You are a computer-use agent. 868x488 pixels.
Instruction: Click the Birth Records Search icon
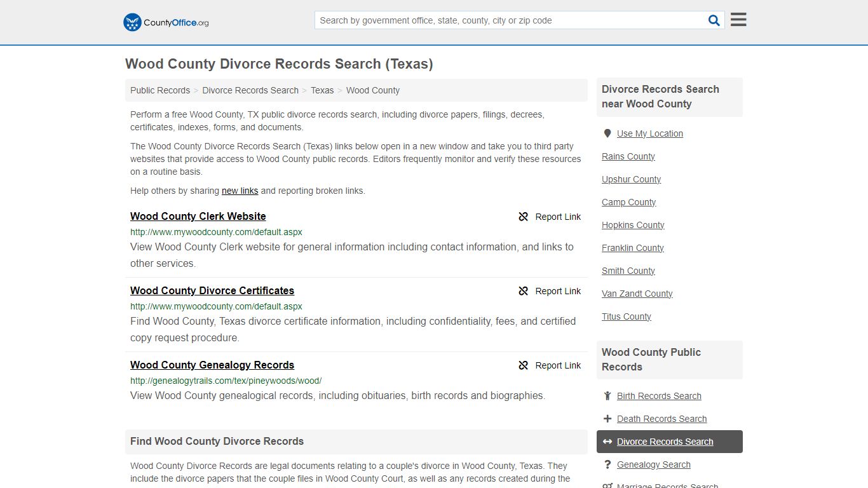point(607,396)
